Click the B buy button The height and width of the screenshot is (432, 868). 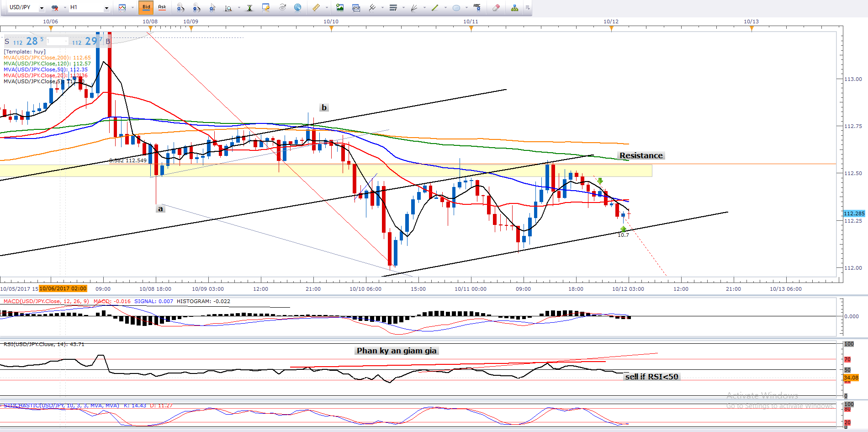click(108, 41)
